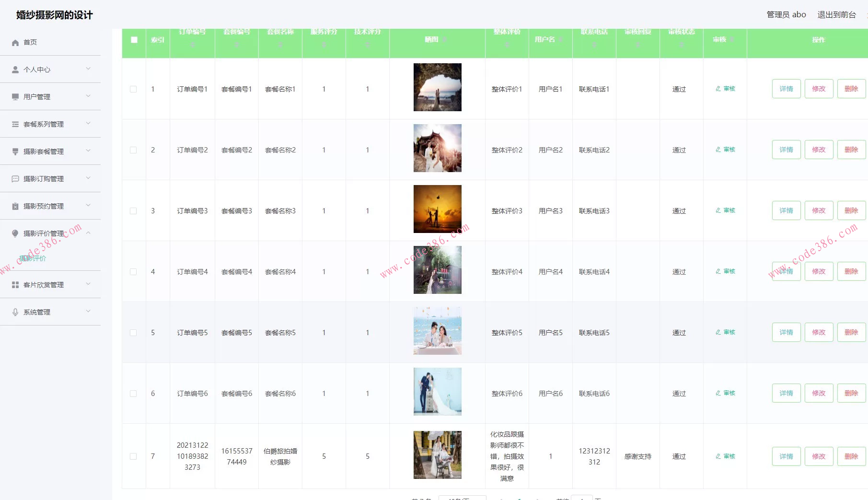The height and width of the screenshot is (500, 868).
Task: Click the sort icon beside 审核 header
Action: tap(732, 39)
